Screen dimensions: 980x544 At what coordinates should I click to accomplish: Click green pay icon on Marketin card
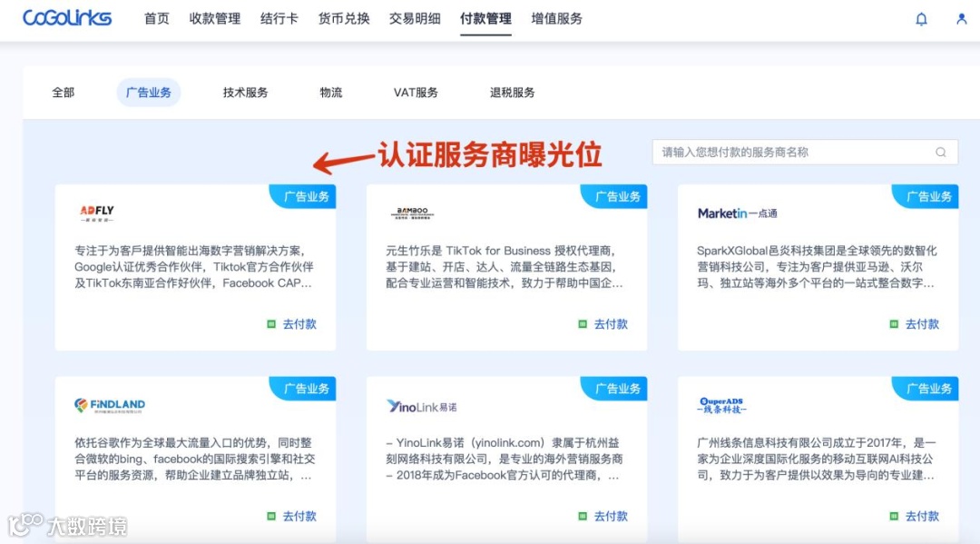tap(894, 324)
